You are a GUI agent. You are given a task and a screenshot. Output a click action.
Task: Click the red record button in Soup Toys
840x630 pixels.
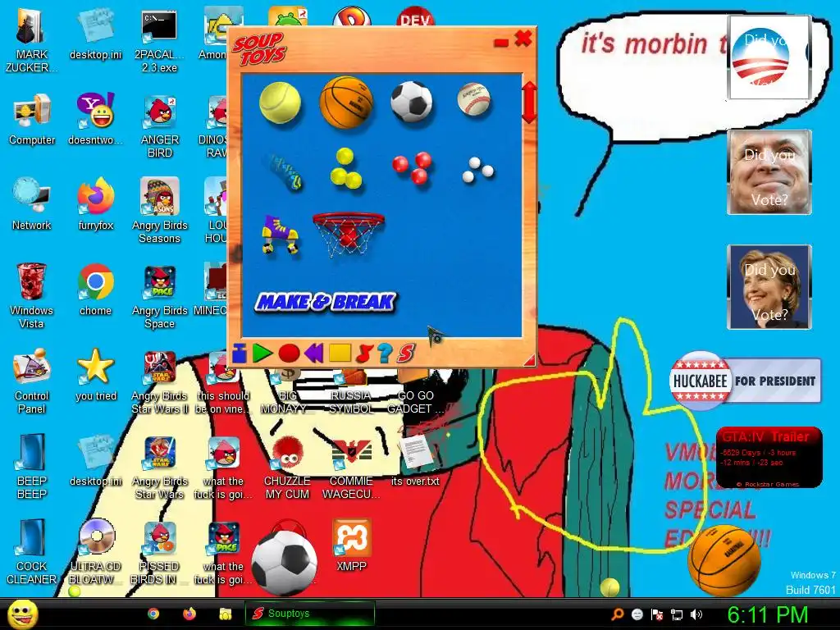pyautogui.click(x=289, y=354)
